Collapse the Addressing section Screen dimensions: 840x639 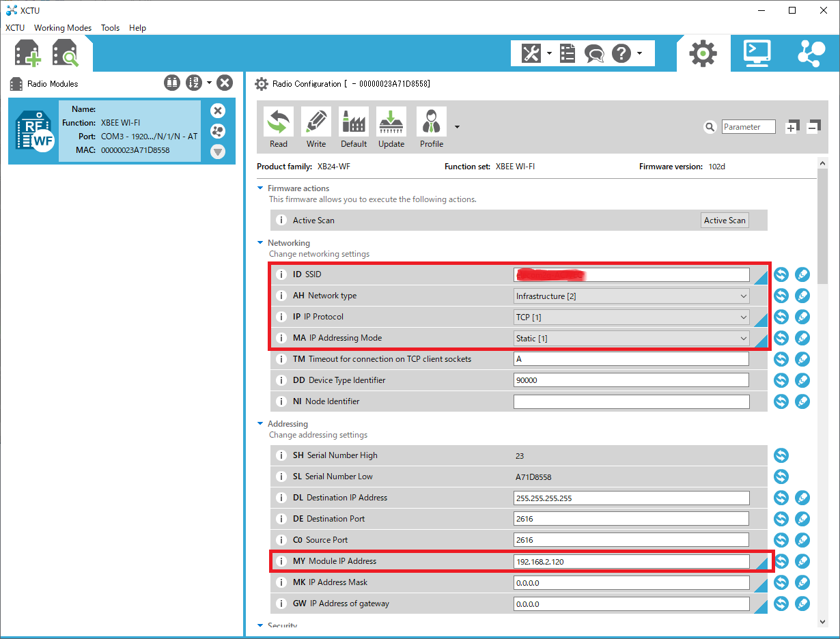[x=260, y=424]
